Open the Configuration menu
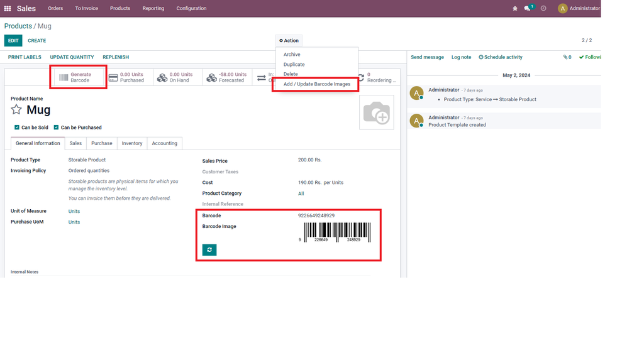 click(x=191, y=8)
